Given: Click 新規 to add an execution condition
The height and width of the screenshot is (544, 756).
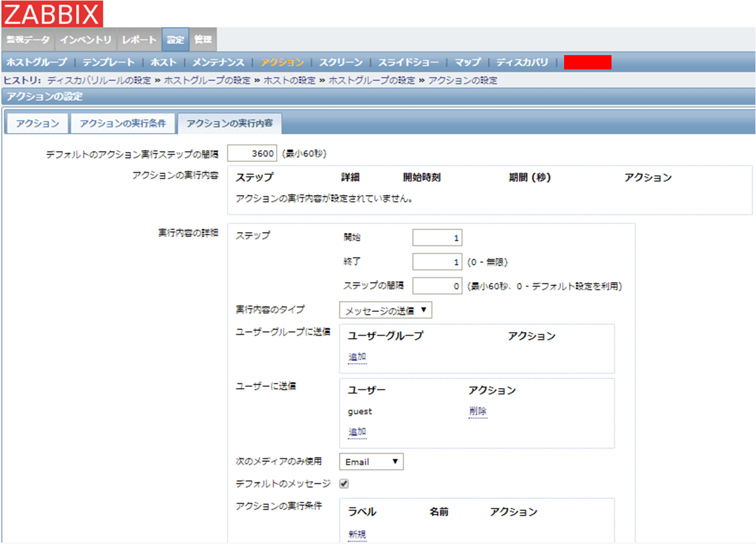Looking at the screenshot, I should click(x=357, y=535).
